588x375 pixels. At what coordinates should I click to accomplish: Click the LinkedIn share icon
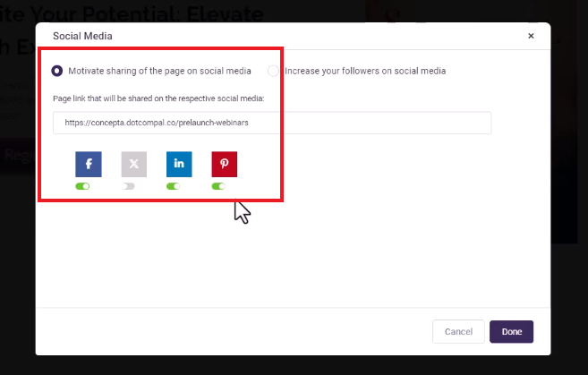tap(179, 164)
